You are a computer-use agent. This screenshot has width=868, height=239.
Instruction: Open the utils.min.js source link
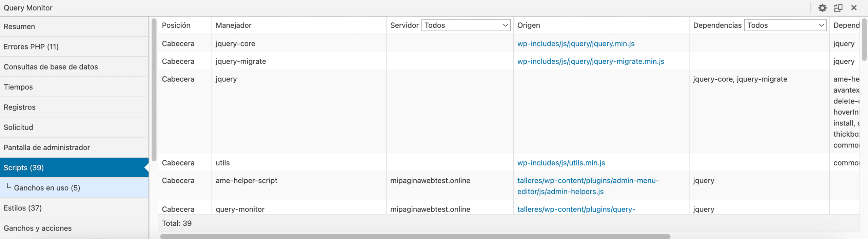coord(561,163)
